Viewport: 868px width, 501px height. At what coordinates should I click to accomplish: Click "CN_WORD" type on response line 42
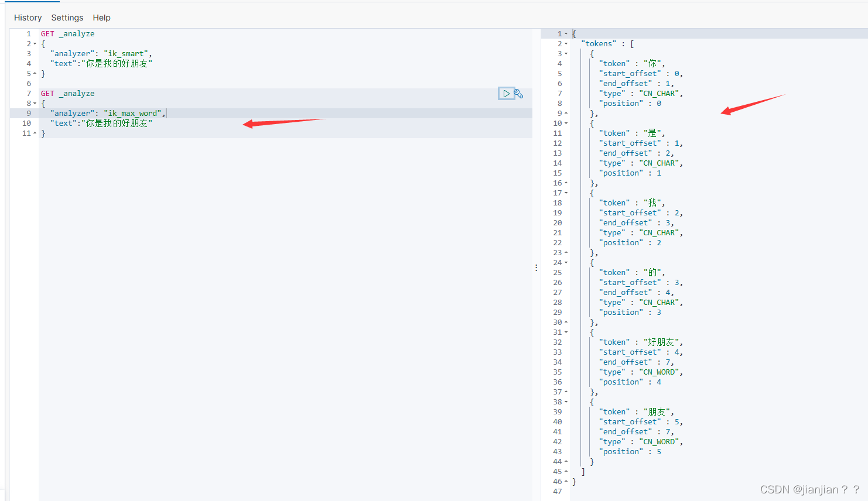point(659,442)
